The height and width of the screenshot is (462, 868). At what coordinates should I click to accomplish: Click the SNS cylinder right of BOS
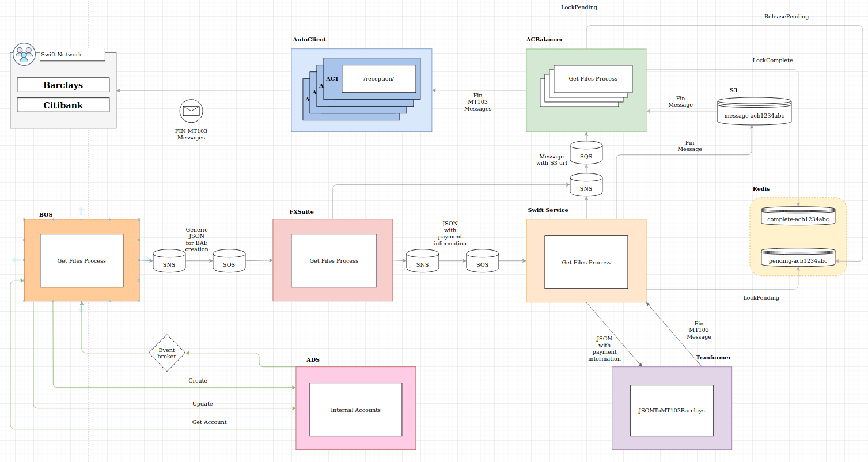coord(169,261)
